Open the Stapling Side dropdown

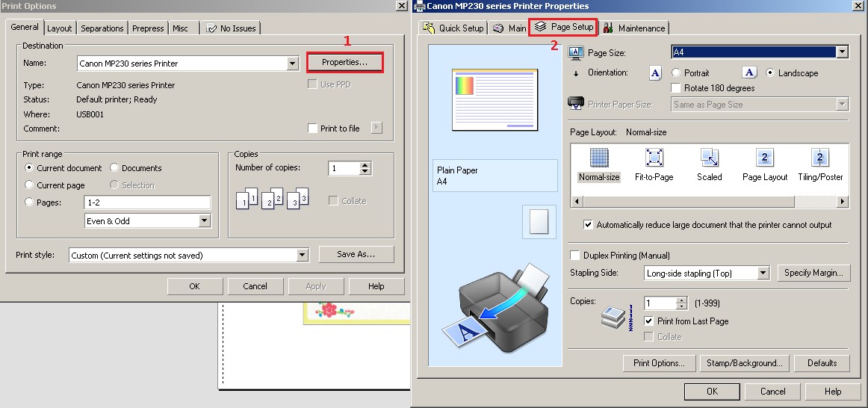tap(763, 273)
